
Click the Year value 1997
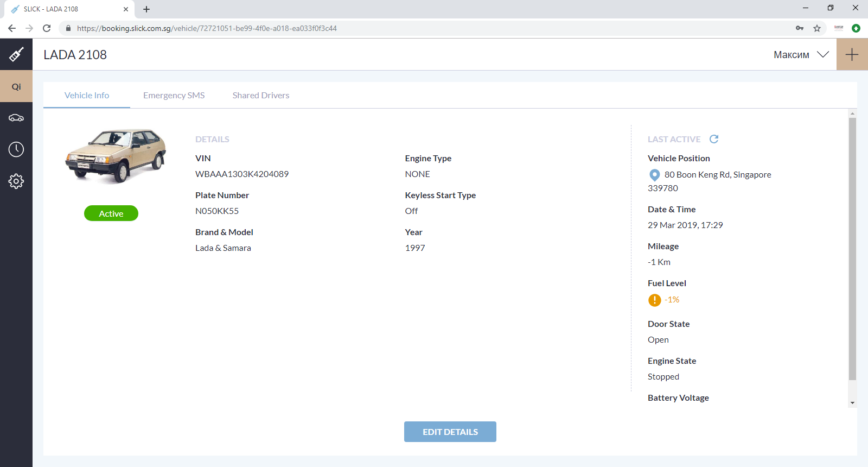[x=415, y=248]
